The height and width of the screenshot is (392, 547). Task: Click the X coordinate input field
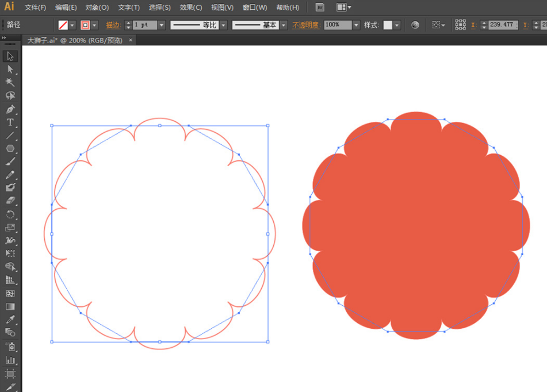click(503, 25)
